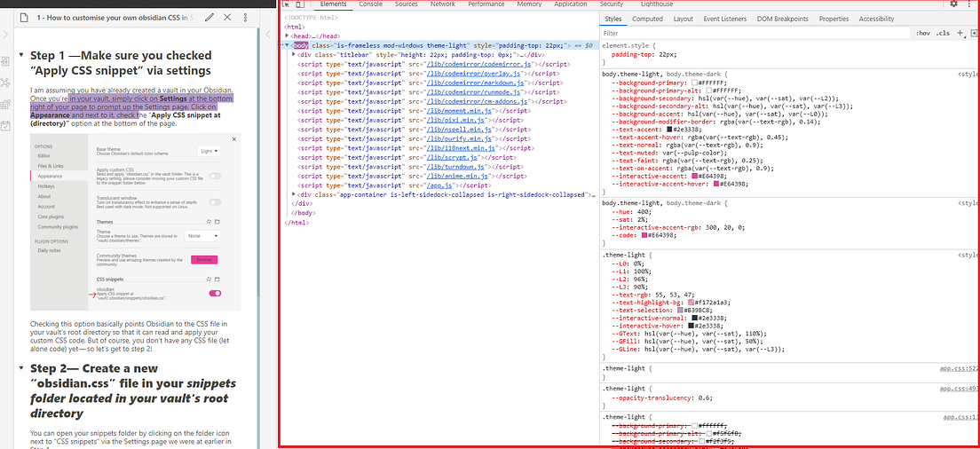Select the Elements tab
Viewport: 980px width, 449px height.
tap(333, 4)
